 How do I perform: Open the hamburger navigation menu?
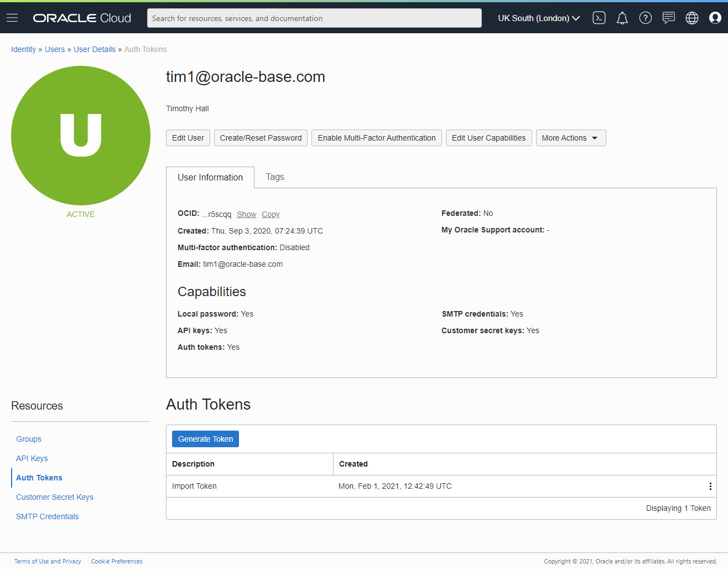point(12,18)
